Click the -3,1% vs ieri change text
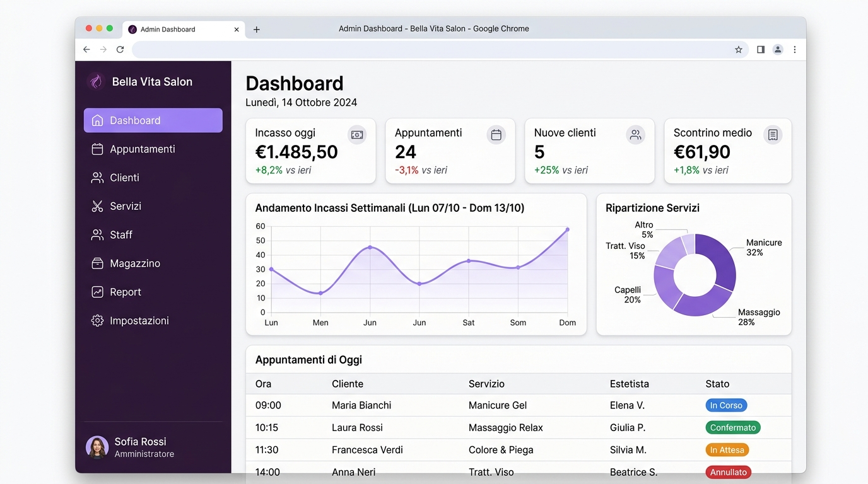Image resolution: width=868 pixels, height=484 pixels. pos(421,170)
